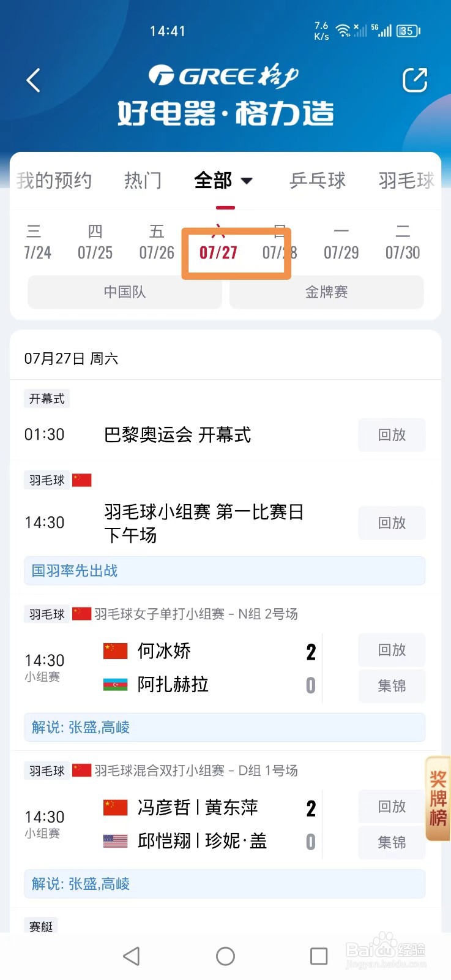Viewport: 451px width, 980px height.
Task: Open the 我的预约 tab
Action: 54,180
